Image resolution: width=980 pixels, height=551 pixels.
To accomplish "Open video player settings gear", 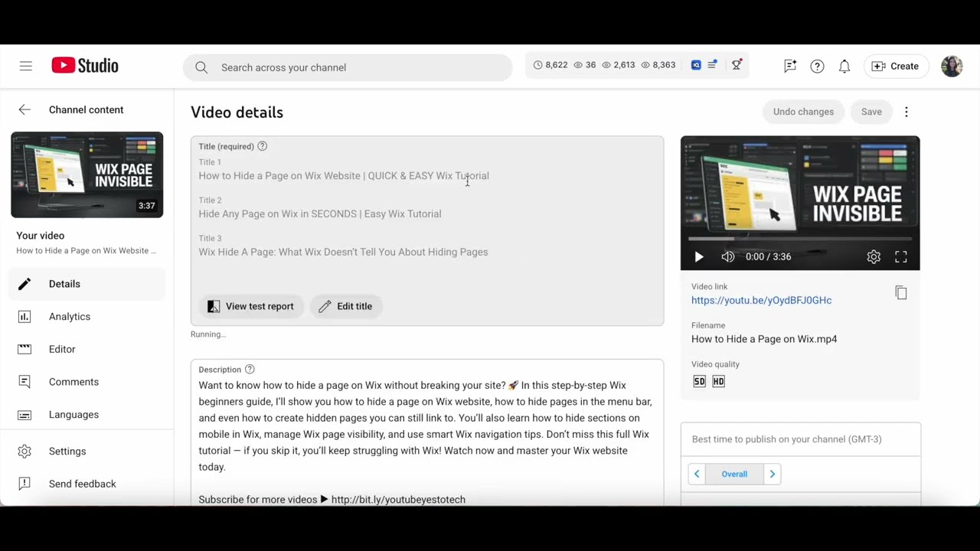I will tap(874, 257).
